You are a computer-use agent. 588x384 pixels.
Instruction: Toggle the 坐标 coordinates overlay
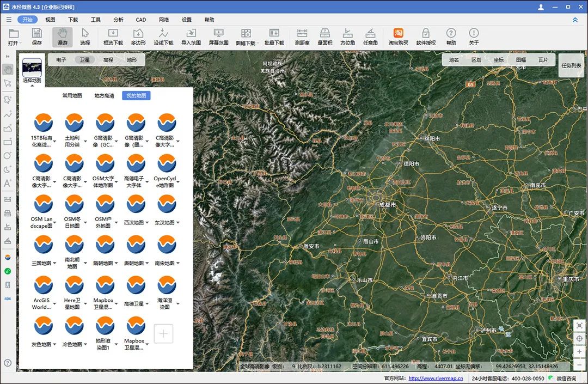pos(499,59)
